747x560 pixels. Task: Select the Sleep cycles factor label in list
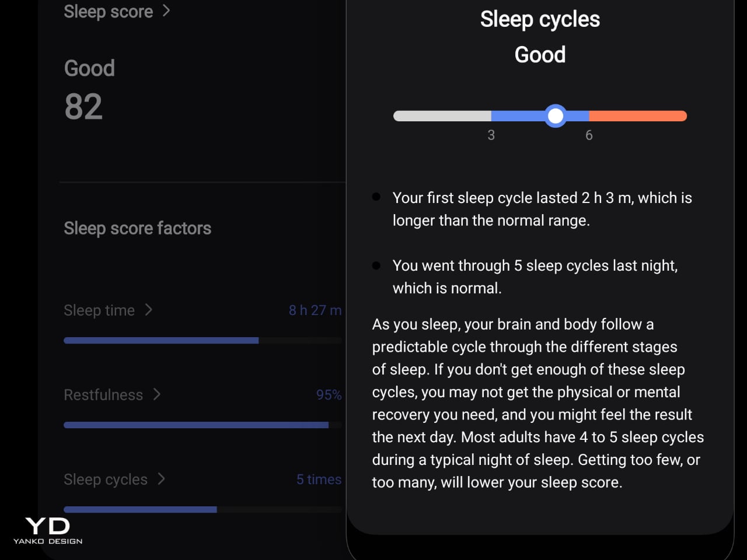tap(106, 480)
